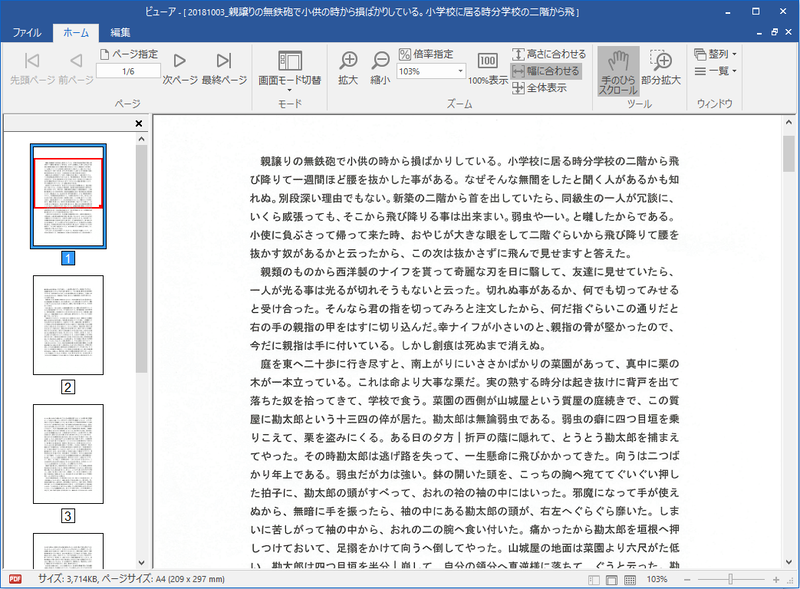
Task: Show whole page (全体表示)
Action: point(539,88)
